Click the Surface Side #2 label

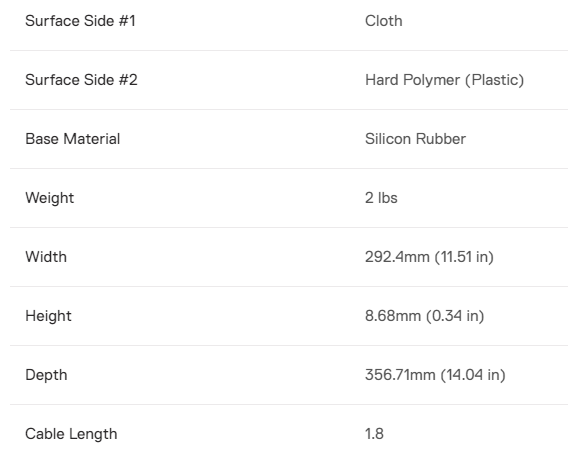coord(82,80)
